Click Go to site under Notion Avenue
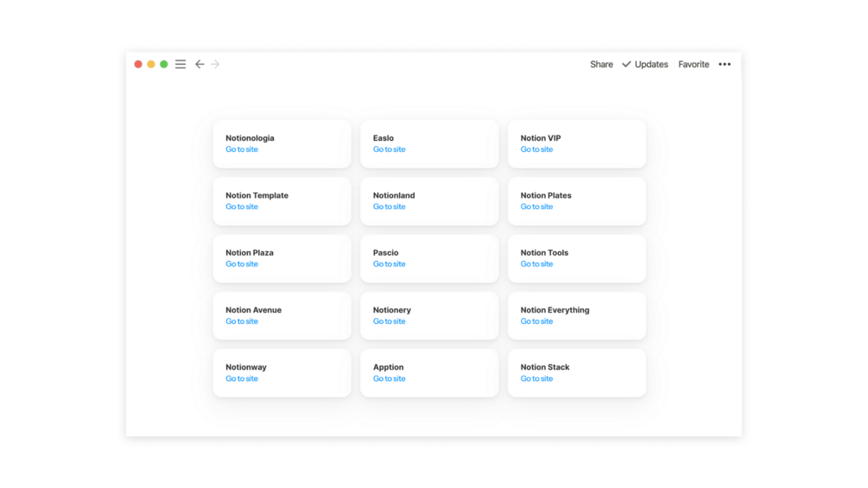Image resolution: width=868 pixels, height=488 pixels. (x=241, y=321)
